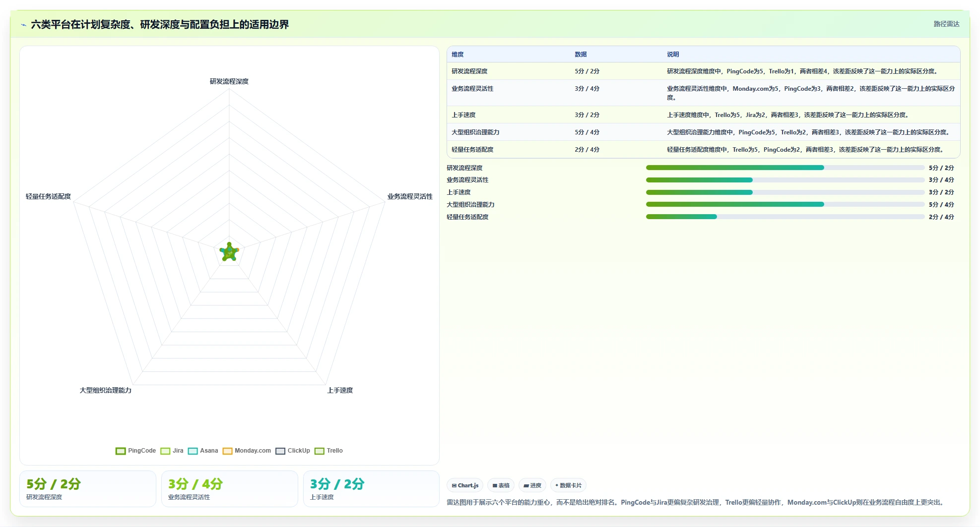Click the radar axis label 轻量任务适配度
Image resolution: width=980 pixels, height=527 pixels.
click(x=48, y=196)
